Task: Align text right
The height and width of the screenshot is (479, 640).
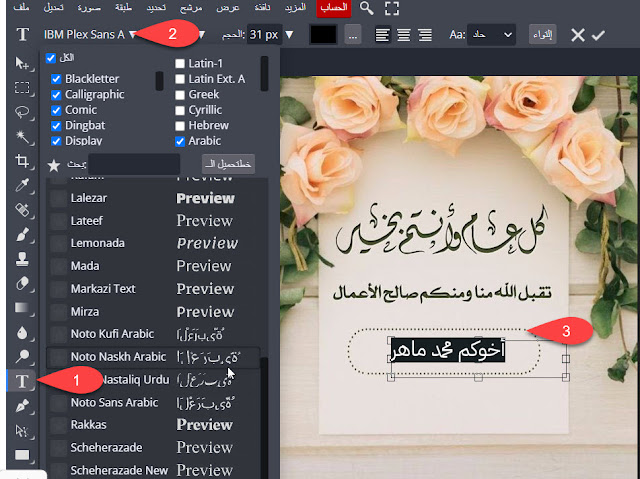Action: [x=425, y=35]
